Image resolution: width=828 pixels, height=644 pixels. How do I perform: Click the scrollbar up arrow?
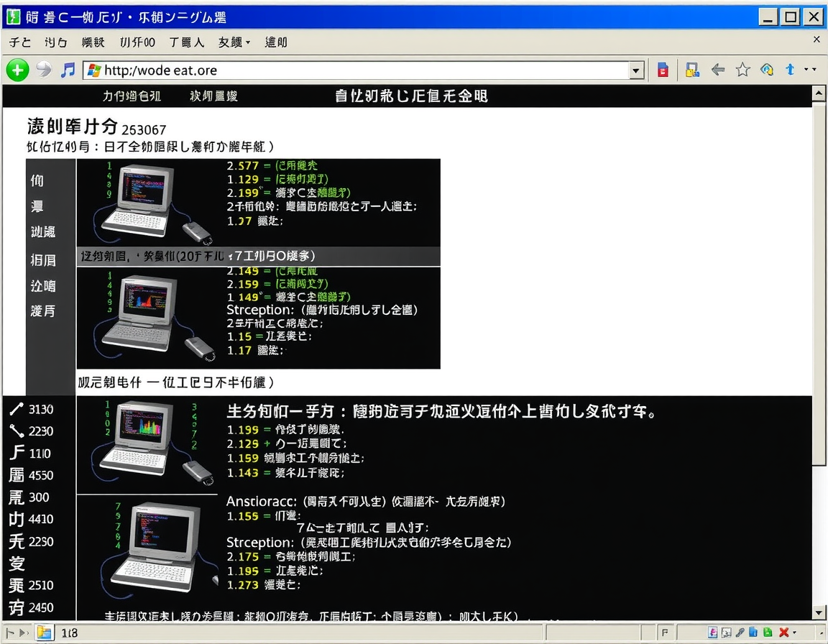[x=819, y=94]
